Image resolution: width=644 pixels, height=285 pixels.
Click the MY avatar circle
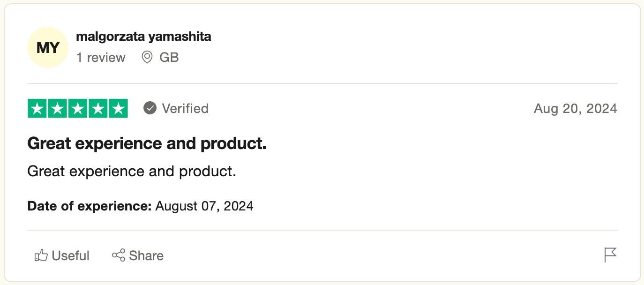pyautogui.click(x=48, y=48)
